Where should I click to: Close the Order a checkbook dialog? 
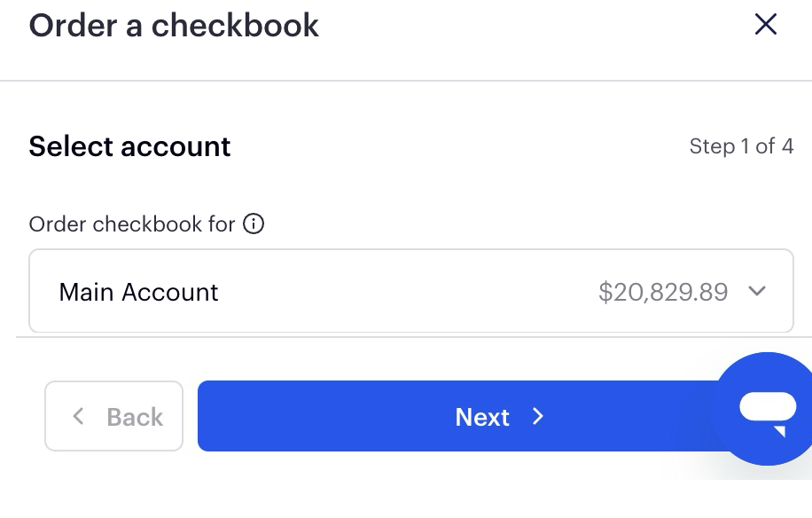[765, 24]
